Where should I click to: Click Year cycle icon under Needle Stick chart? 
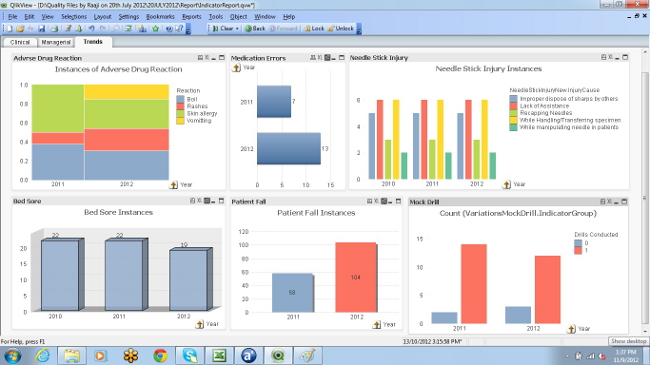click(x=507, y=185)
